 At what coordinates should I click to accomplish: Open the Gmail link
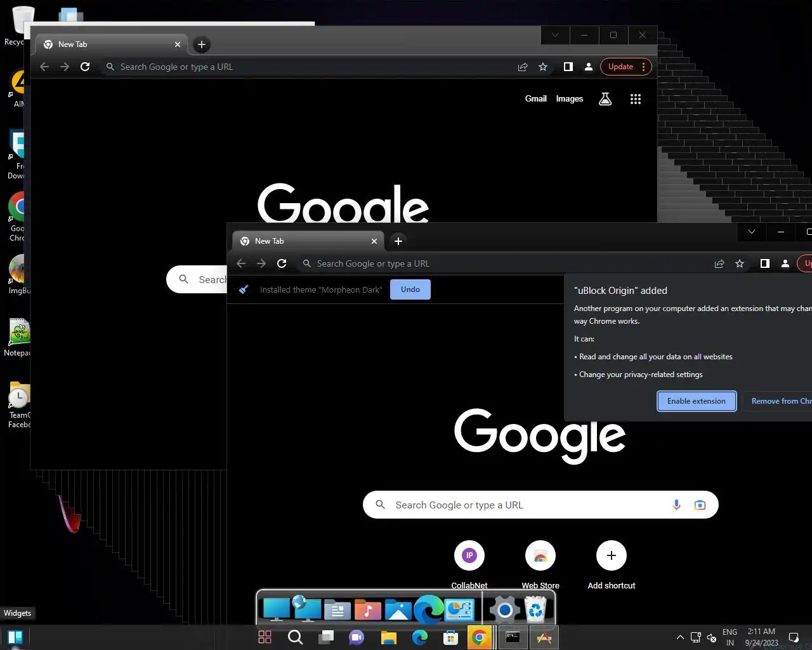coord(536,98)
